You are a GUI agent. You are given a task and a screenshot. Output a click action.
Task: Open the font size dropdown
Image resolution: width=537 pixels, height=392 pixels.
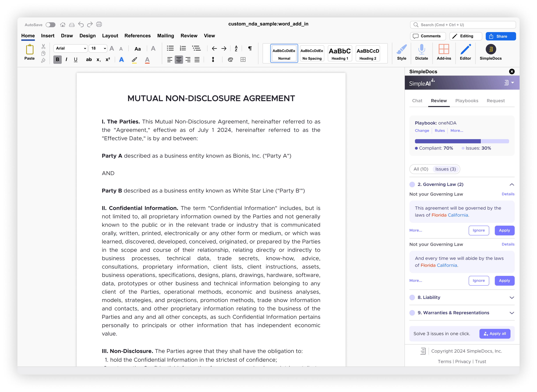click(98, 48)
